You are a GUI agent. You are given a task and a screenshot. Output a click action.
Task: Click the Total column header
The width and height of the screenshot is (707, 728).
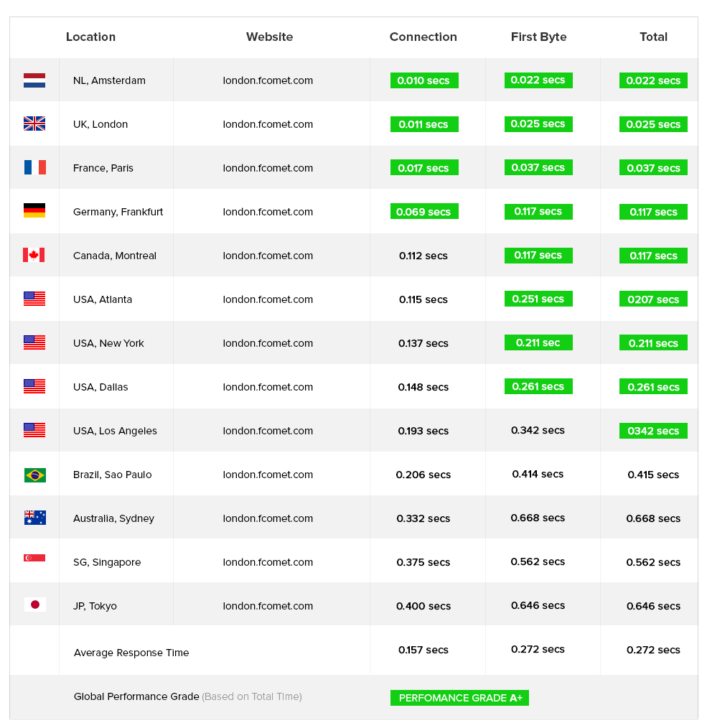(653, 37)
